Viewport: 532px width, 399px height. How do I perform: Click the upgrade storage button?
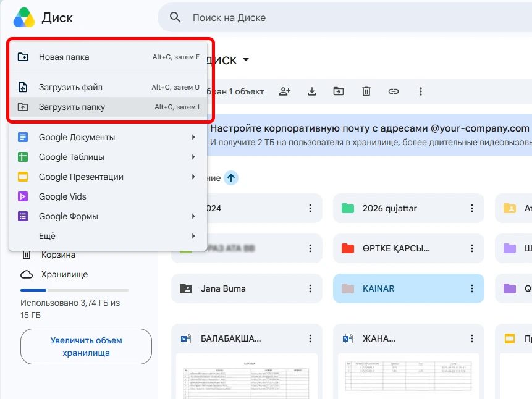pyautogui.click(x=86, y=346)
